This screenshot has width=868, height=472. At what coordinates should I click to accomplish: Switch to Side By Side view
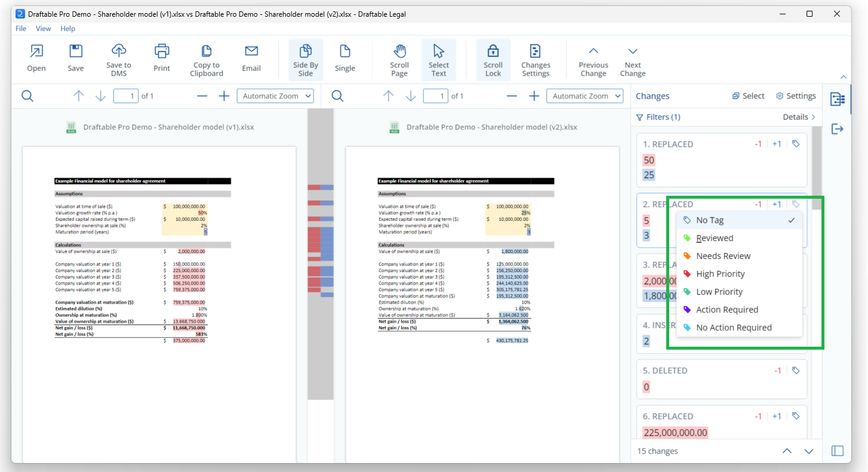coord(306,60)
